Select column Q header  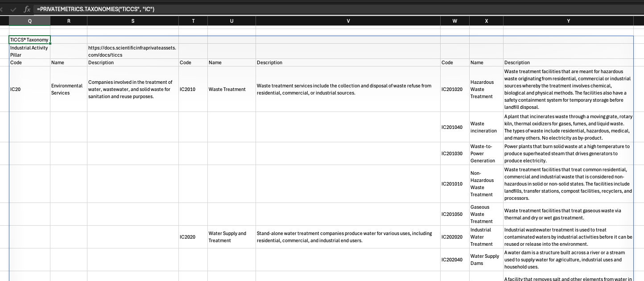click(29, 21)
